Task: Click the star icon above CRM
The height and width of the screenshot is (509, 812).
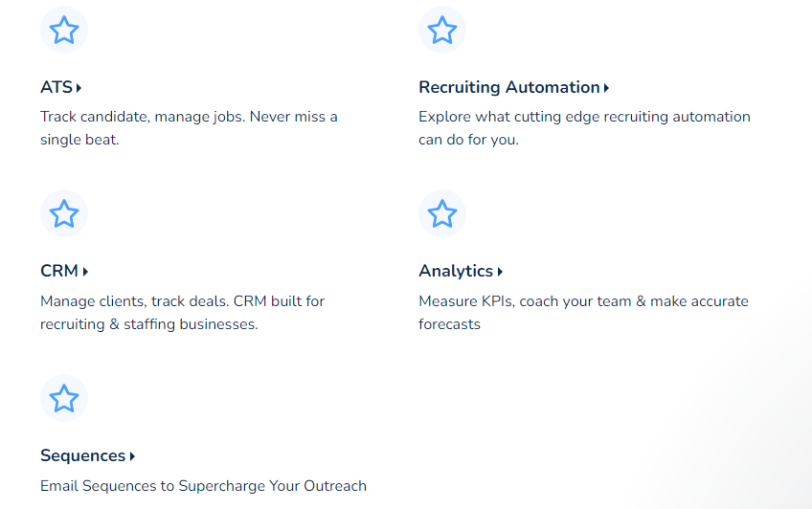Action: 64,213
